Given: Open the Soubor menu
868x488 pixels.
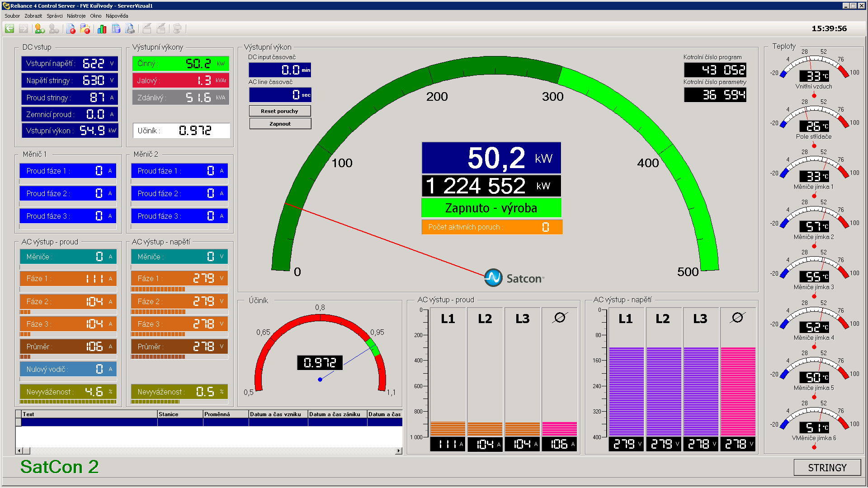Looking at the screenshot, I should tap(12, 16).
